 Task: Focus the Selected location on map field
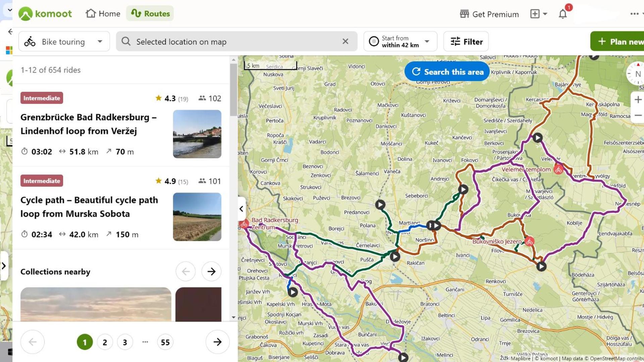(x=237, y=42)
